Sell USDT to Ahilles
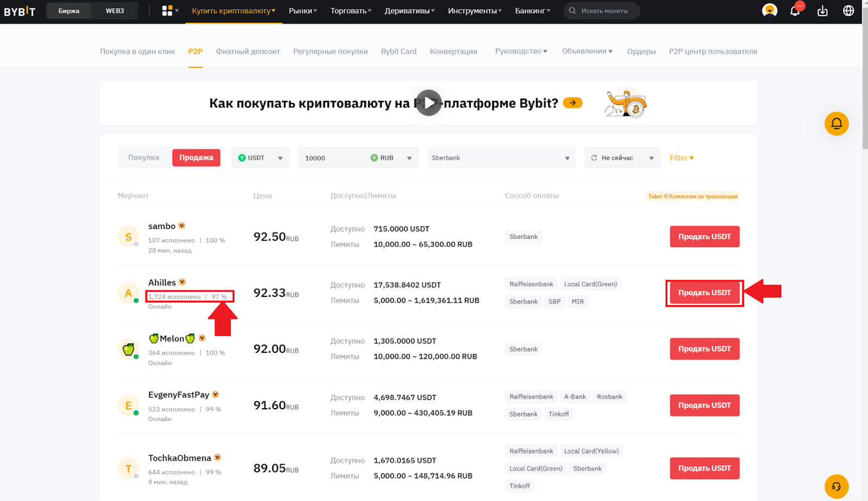The height and width of the screenshot is (501, 868). 705,293
